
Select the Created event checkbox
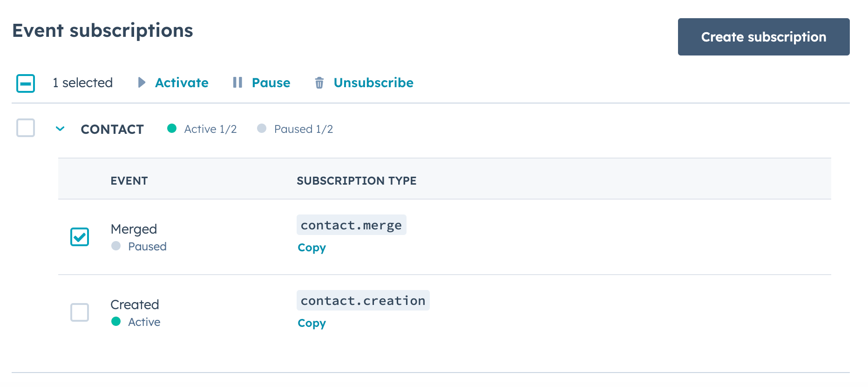(x=80, y=312)
